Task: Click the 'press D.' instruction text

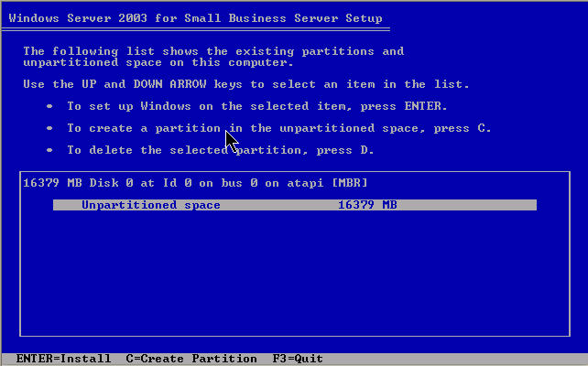Action: (x=345, y=150)
